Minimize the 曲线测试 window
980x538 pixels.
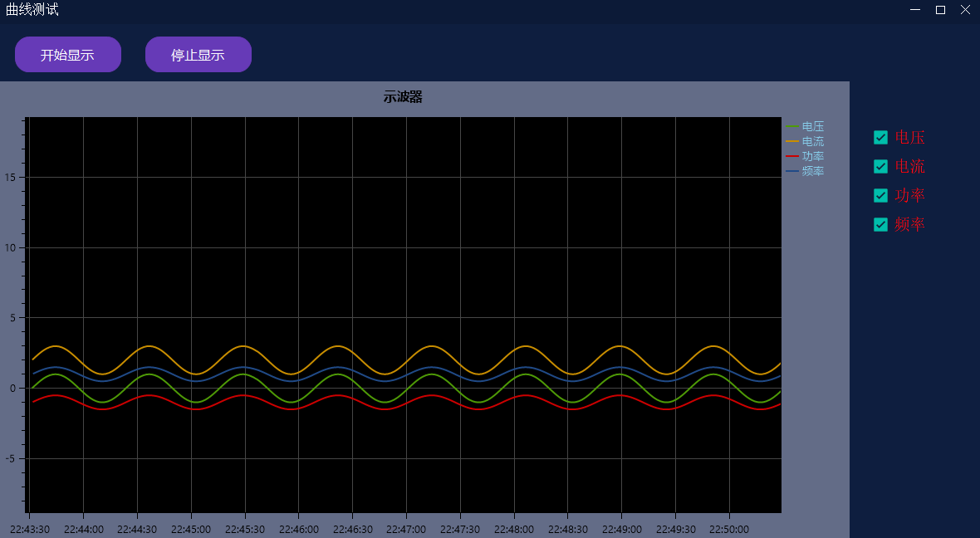(x=915, y=10)
